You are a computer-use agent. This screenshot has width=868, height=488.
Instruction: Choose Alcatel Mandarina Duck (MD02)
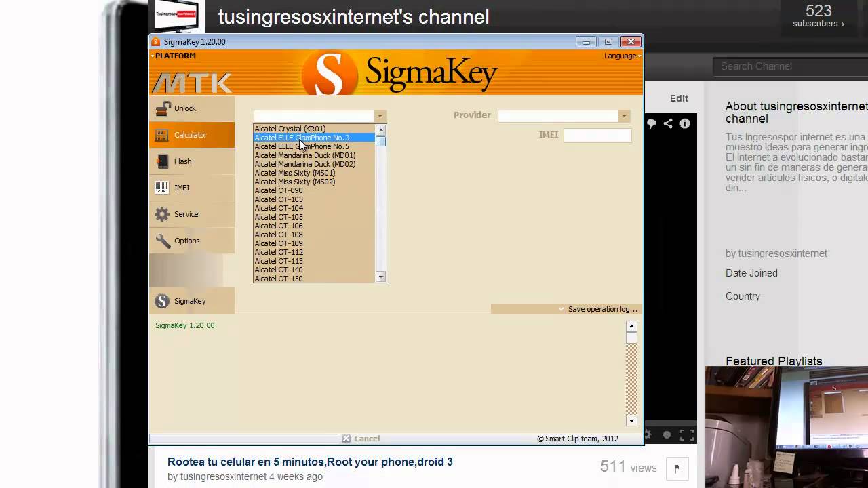[314, 164]
